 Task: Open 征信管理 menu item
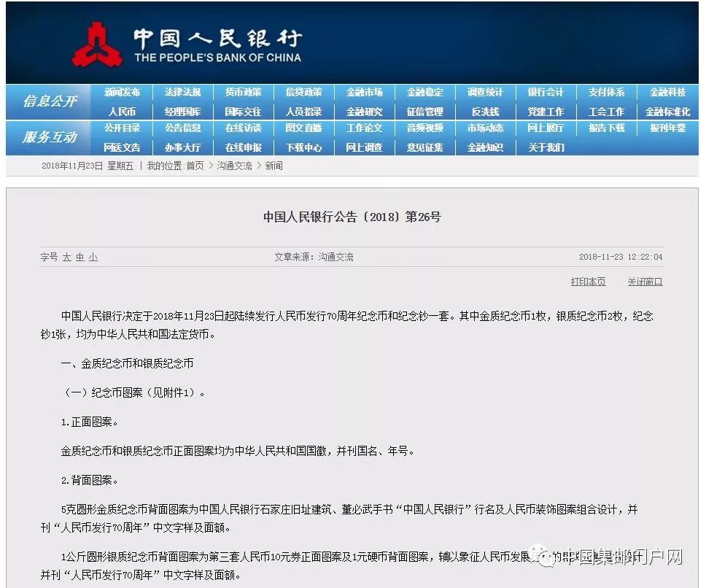[x=425, y=112]
